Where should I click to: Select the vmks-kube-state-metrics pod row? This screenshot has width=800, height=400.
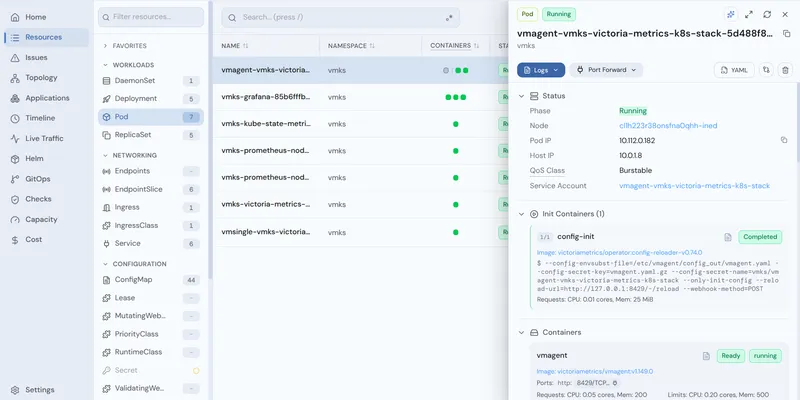360,124
